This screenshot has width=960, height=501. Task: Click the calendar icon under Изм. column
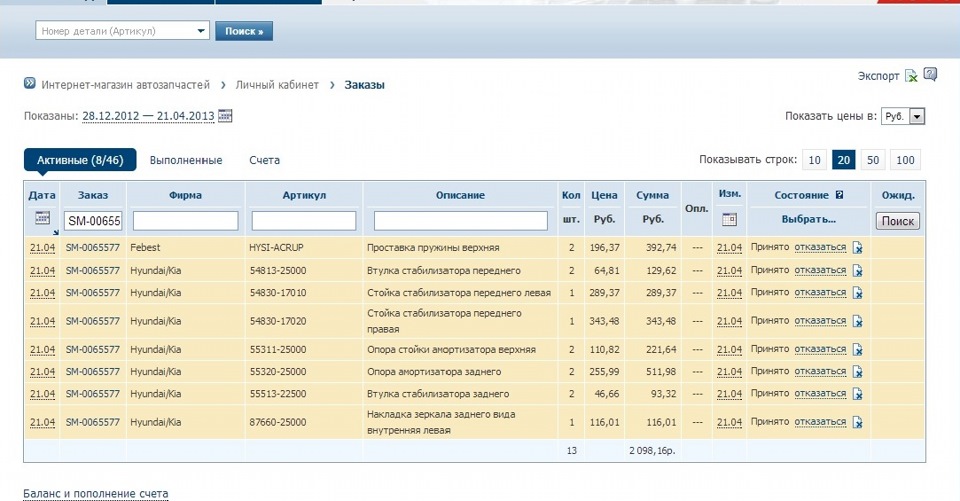(x=729, y=219)
